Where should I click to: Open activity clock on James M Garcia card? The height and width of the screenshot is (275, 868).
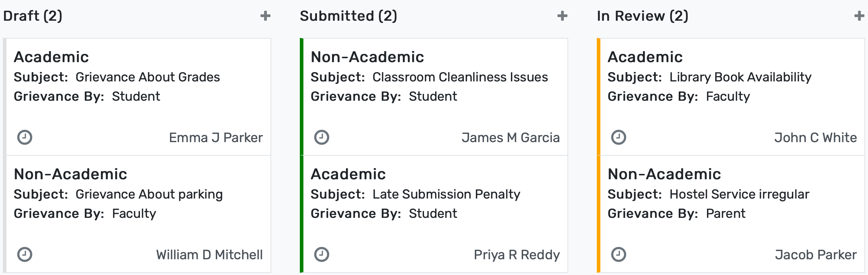pyautogui.click(x=321, y=137)
